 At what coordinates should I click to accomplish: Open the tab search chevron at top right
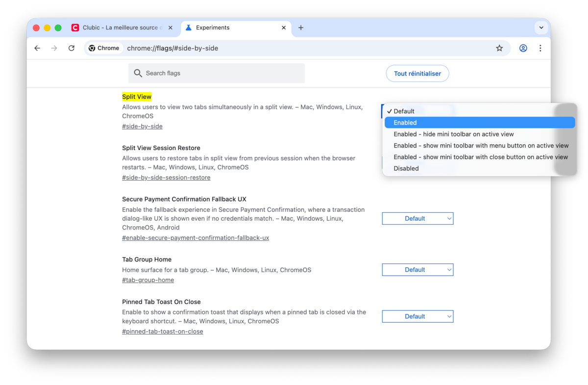click(x=541, y=27)
